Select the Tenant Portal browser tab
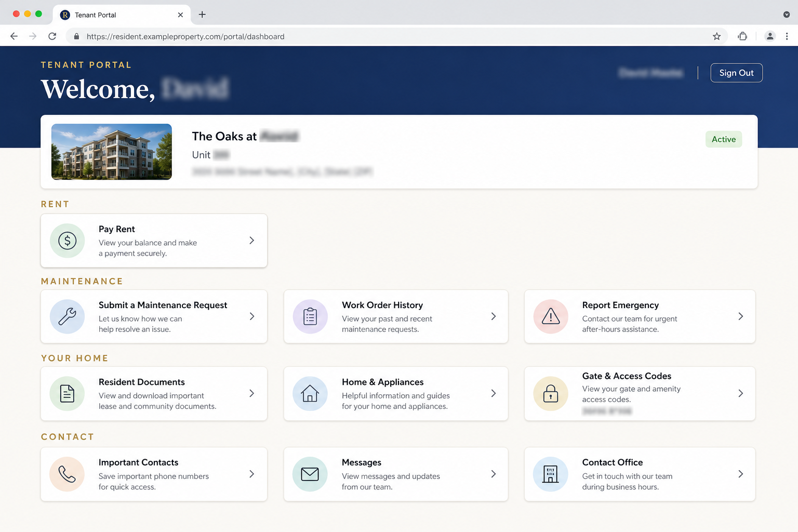The width and height of the screenshot is (798, 532). point(122,15)
